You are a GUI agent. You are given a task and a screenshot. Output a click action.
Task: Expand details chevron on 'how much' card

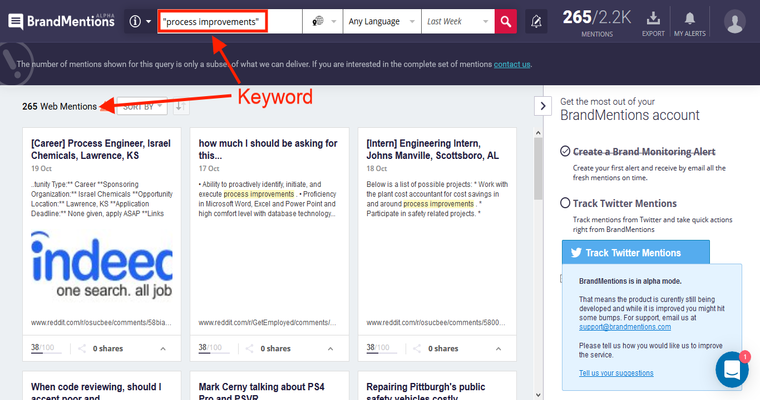point(331,349)
